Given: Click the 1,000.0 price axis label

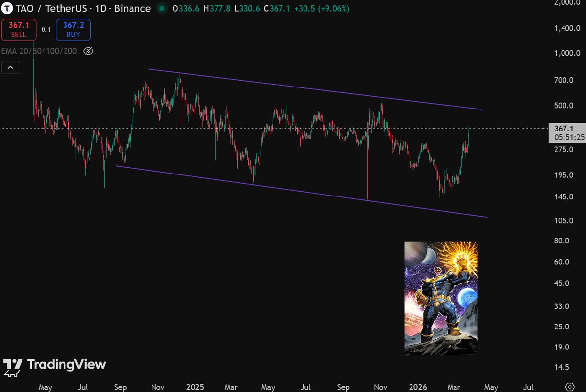Looking at the screenshot, I should tap(567, 53).
